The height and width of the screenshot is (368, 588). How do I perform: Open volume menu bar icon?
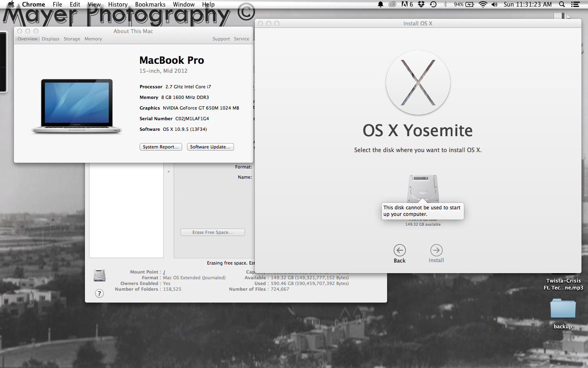[494, 4]
